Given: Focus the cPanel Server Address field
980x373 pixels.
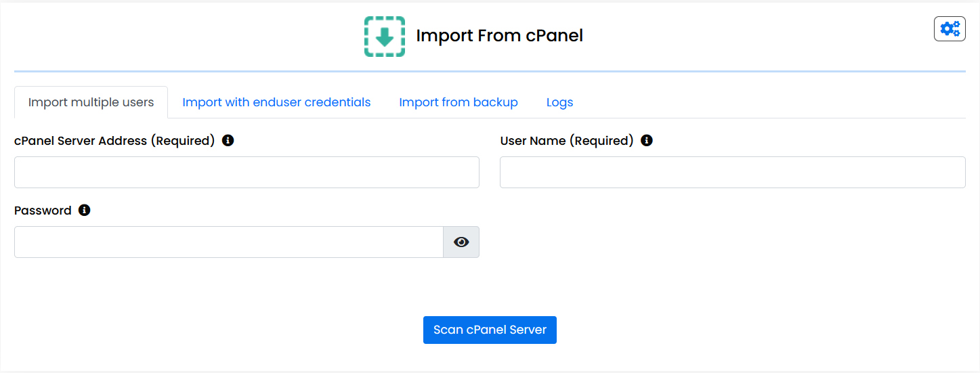Looking at the screenshot, I should [247, 173].
